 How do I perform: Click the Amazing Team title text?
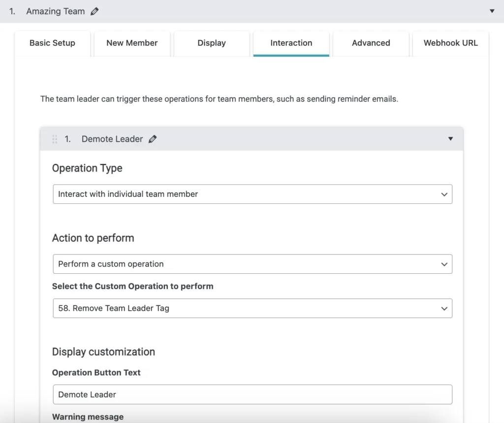point(55,11)
